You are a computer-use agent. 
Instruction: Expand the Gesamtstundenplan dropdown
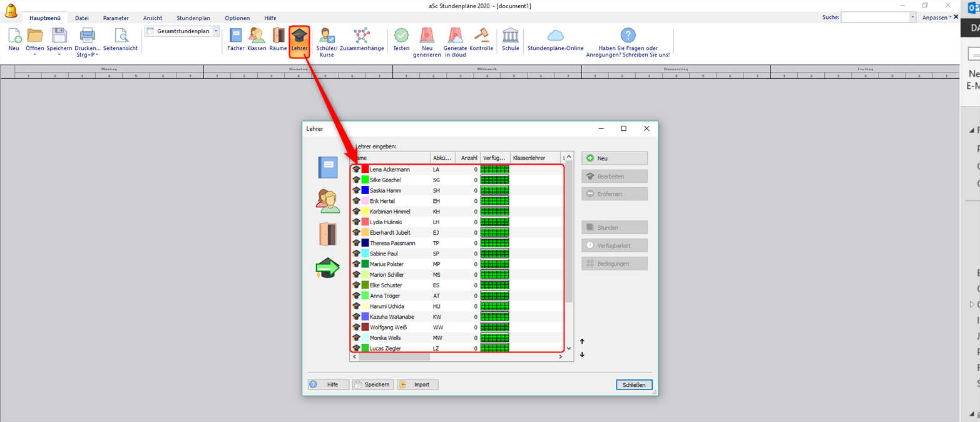[216, 31]
